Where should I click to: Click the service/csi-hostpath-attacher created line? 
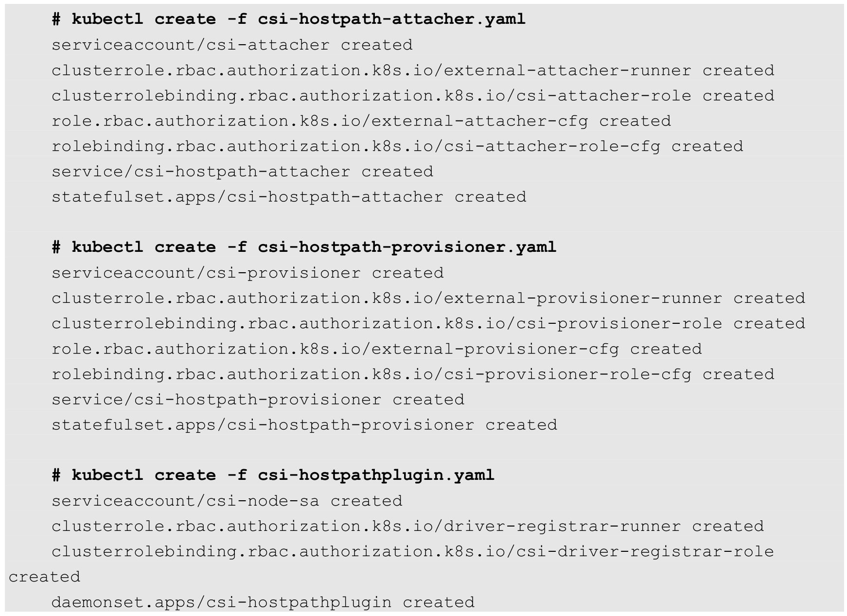click(x=242, y=172)
